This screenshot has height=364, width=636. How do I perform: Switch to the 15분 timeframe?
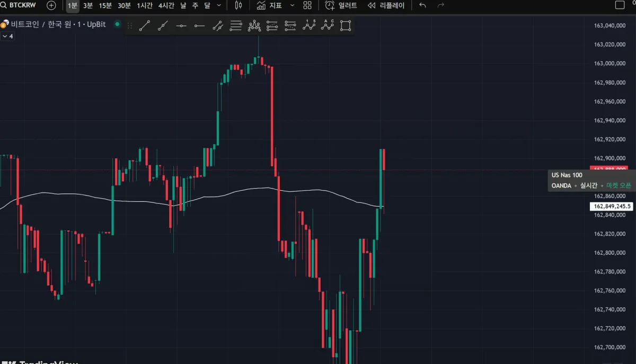pyautogui.click(x=105, y=5)
